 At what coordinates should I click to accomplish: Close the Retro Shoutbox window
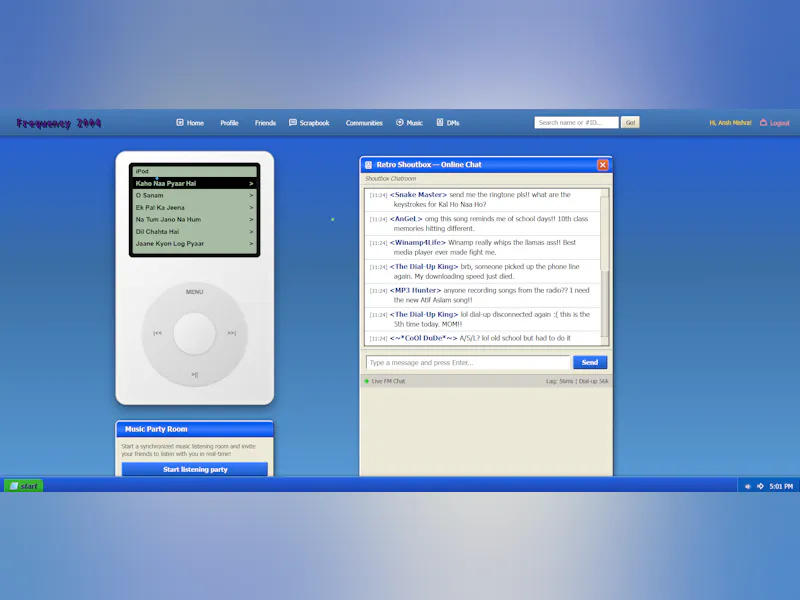tap(603, 165)
